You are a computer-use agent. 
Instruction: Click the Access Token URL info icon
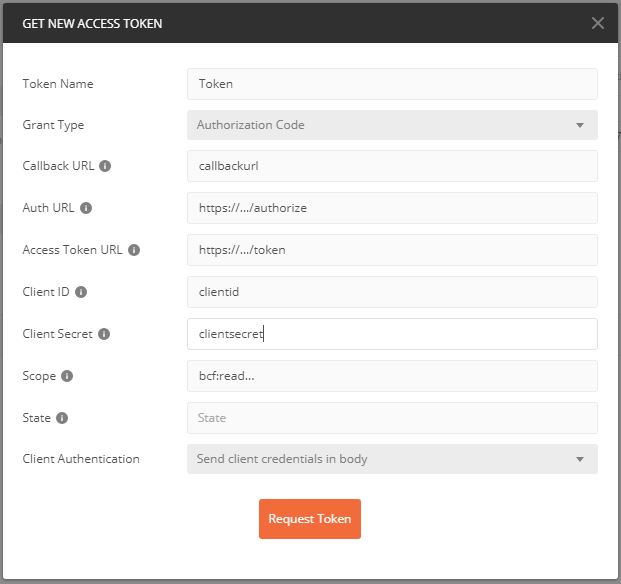[x=134, y=250]
